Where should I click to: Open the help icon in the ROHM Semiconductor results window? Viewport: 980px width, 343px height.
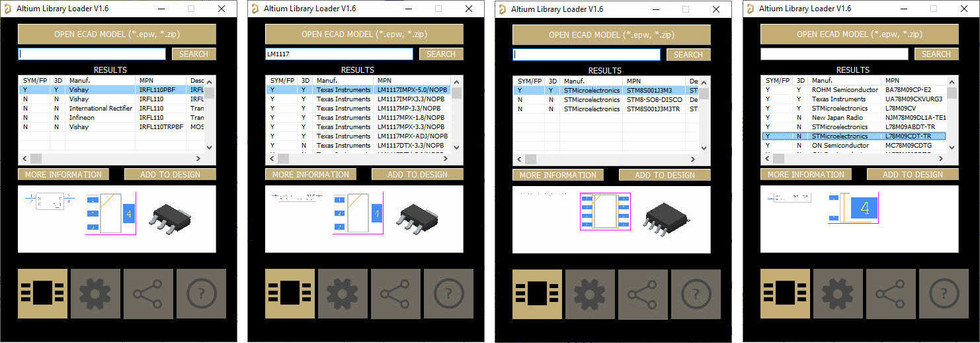point(944,293)
